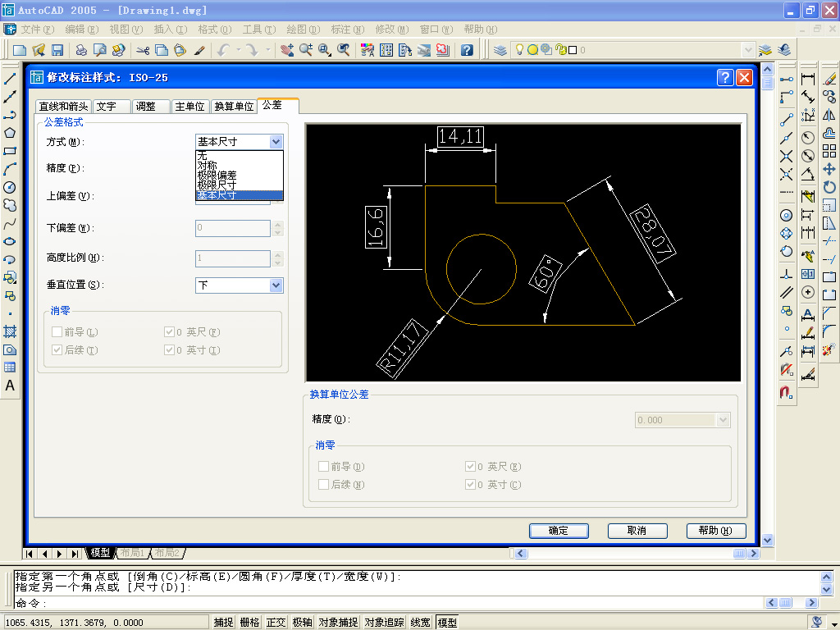Viewport: 840px width, 630px height.
Task: Select the Table draw tool
Action: (10, 367)
